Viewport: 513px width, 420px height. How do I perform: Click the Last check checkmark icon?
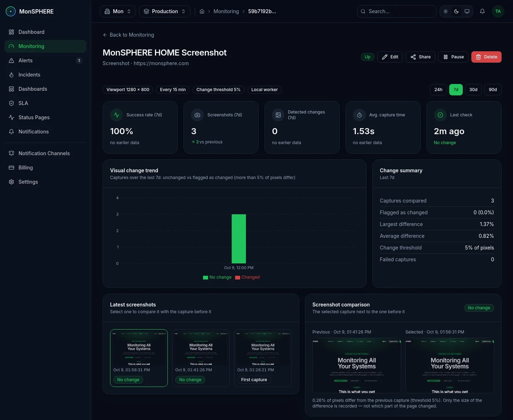(440, 115)
